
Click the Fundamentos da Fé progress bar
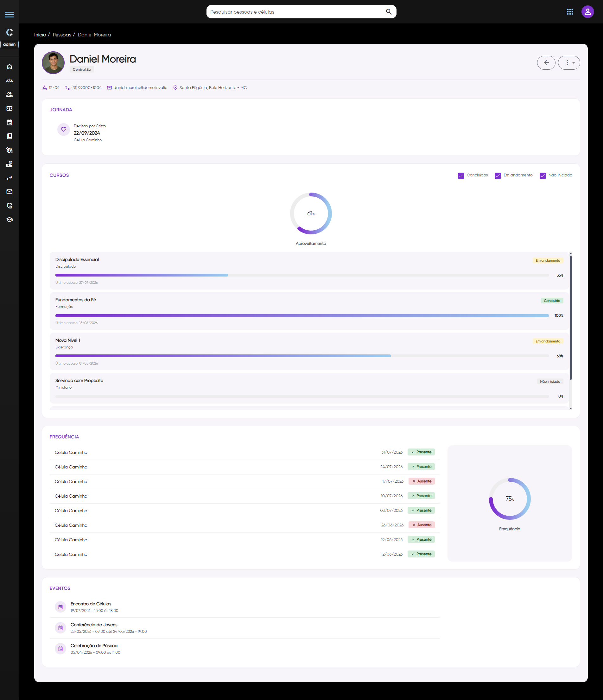[x=302, y=315]
